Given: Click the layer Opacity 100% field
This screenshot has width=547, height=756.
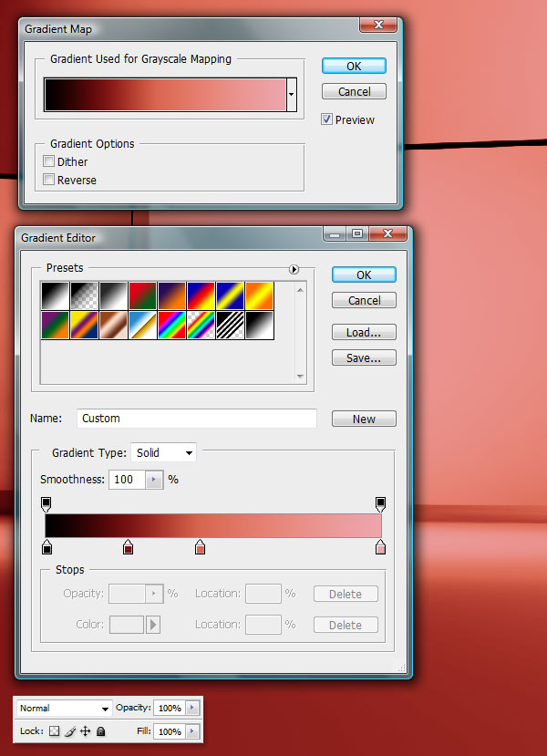Looking at the screenshot, I should [x=170, y=709].
